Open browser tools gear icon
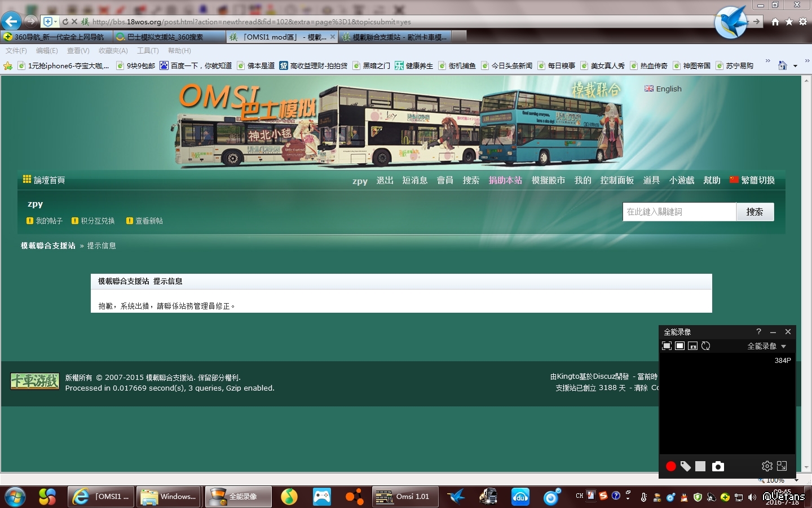Image resolution: width=812 pixels, height=508 pixels. 803,21
